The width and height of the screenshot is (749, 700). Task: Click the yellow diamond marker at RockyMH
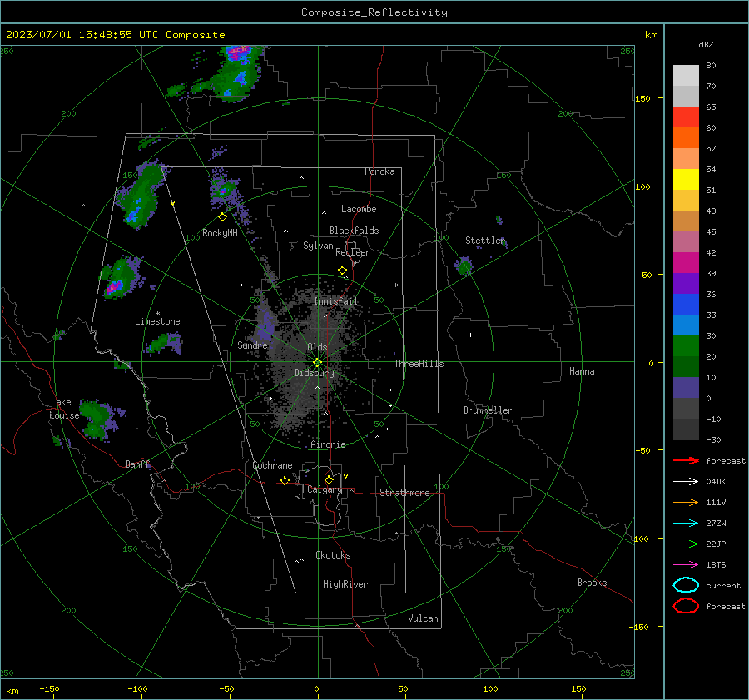coord(222,217)
